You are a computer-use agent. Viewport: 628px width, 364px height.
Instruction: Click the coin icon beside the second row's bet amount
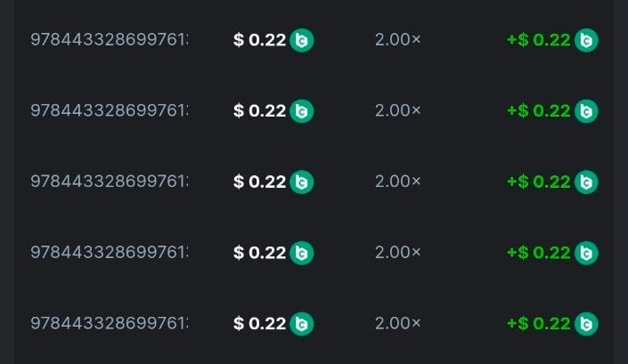(302, 111)
